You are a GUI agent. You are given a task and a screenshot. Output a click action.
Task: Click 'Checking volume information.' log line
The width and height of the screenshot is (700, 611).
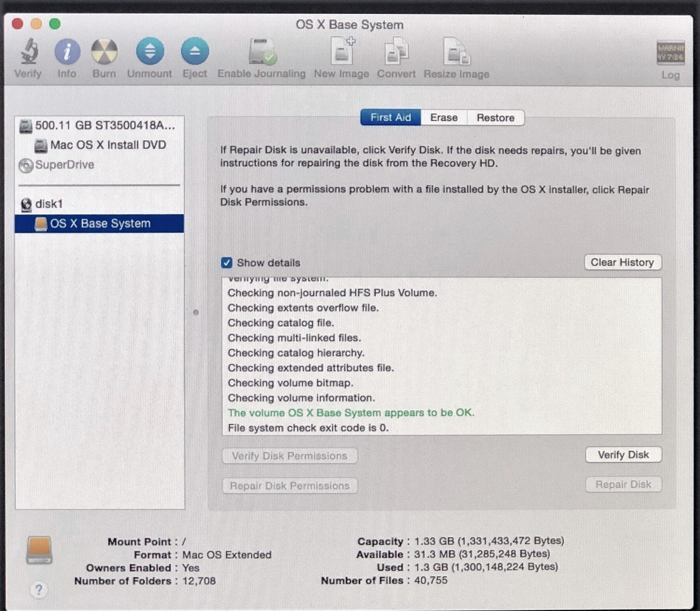(x=301, y=398)
